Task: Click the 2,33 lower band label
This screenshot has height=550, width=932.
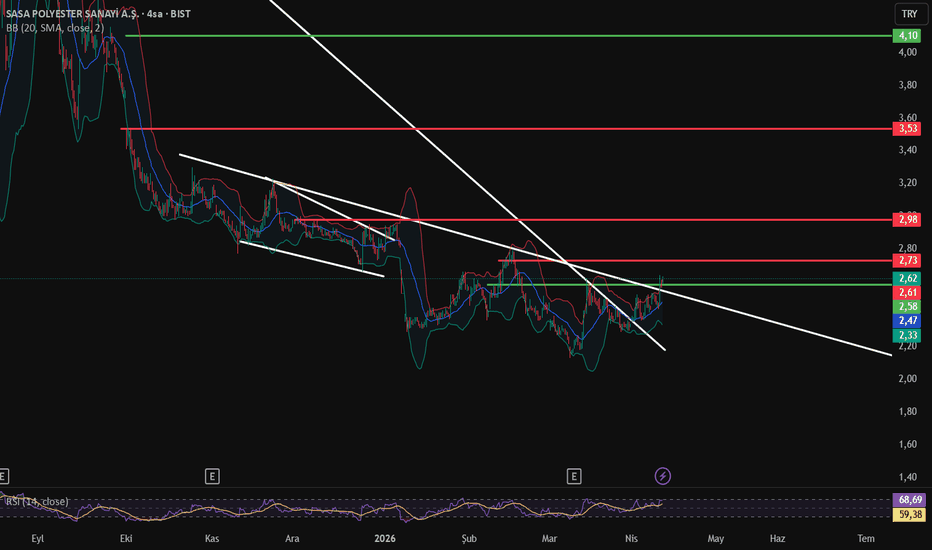Action: pos(906,335)
